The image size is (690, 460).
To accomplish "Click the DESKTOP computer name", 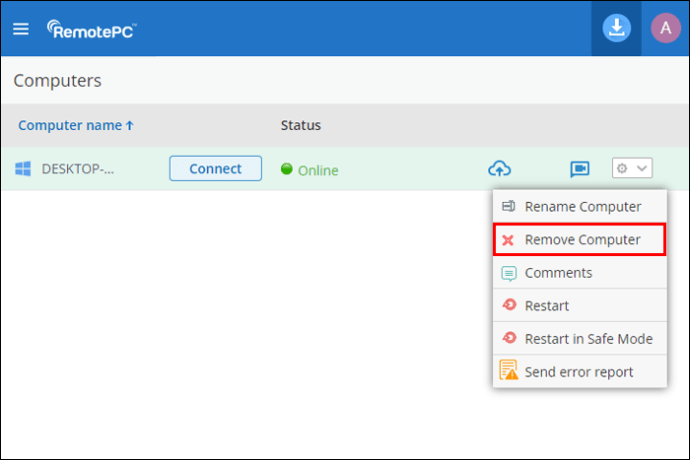I will (x=78, y=169).
